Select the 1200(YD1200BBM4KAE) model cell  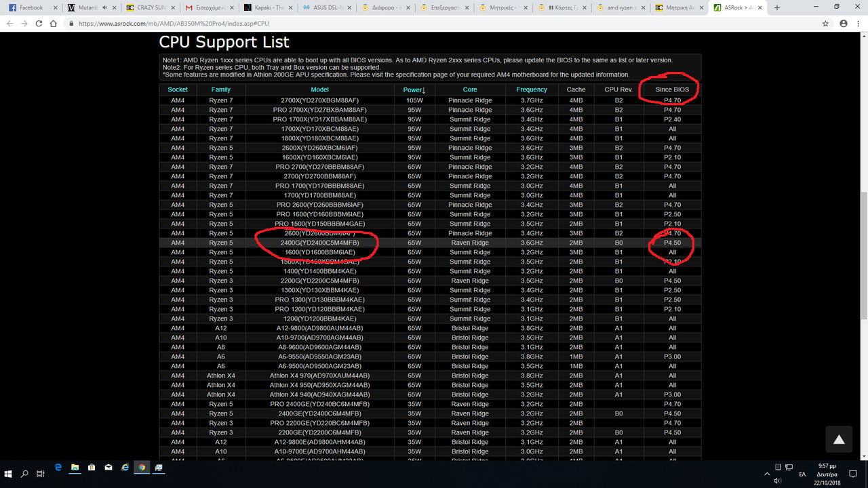(320, 319)
